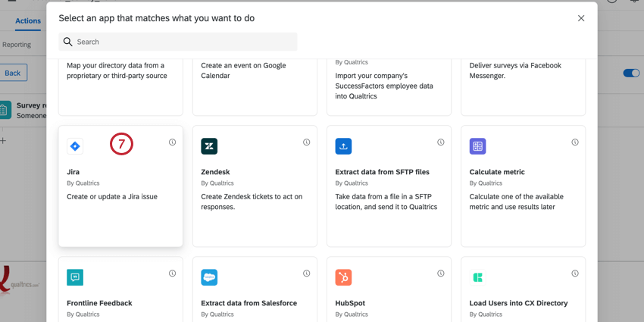This screenshot has width=644, height=322.
Task: Click the Zendesk app icon
Action: click(209, 146)
